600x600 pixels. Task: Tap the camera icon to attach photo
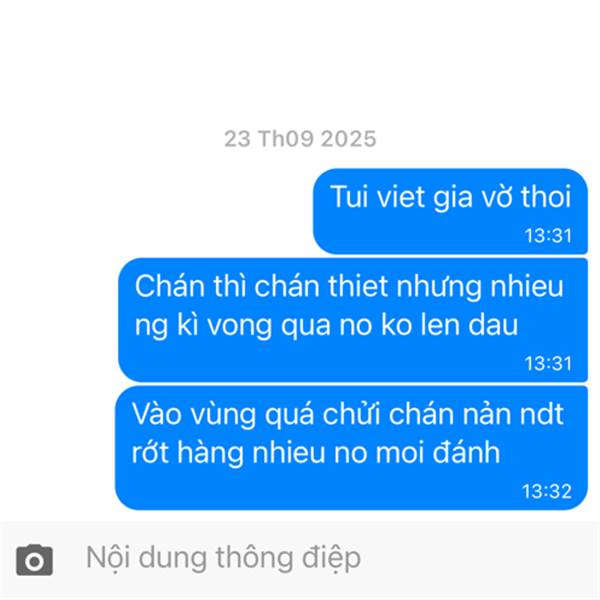34,560
